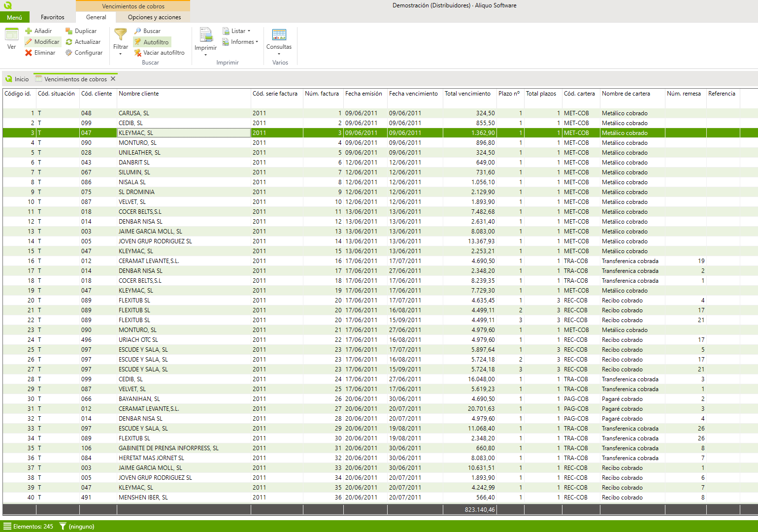The height and width of the screenshot is (532, 758).
Task: Expand the Imprimir dropdown arrow
Action: click(206, 55)
